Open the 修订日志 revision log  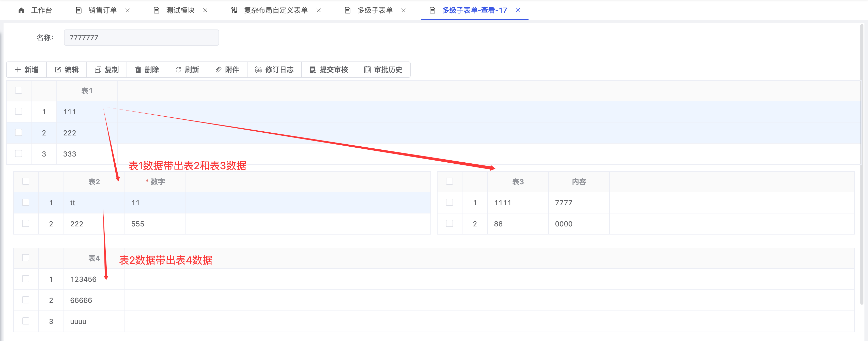coord(274,70)
